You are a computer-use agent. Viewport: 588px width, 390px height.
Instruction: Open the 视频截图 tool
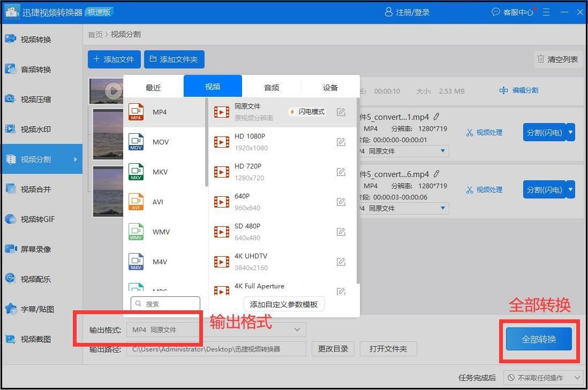click(34, 339)
